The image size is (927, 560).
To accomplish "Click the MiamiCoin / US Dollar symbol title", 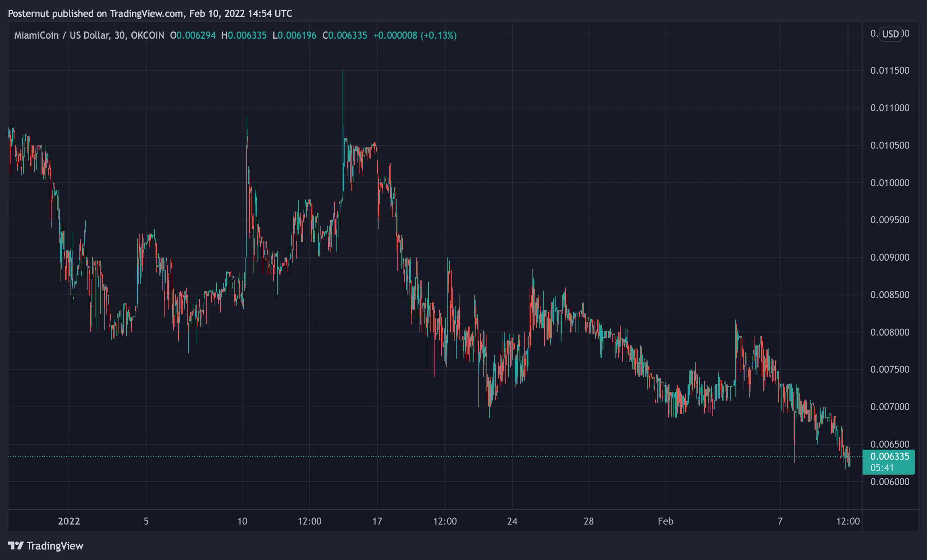I will tap(89, 35).
